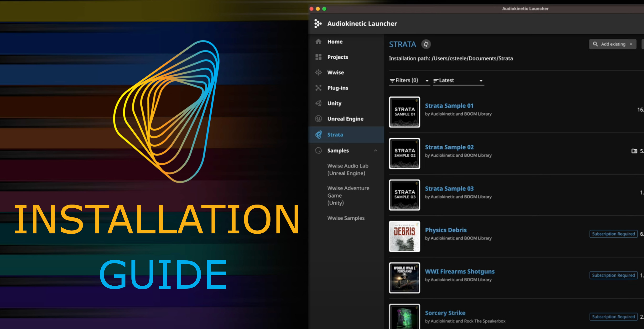Click the Strata logo icon in sidebar
This screenshot has height=329, width=644.
(318, 135)
